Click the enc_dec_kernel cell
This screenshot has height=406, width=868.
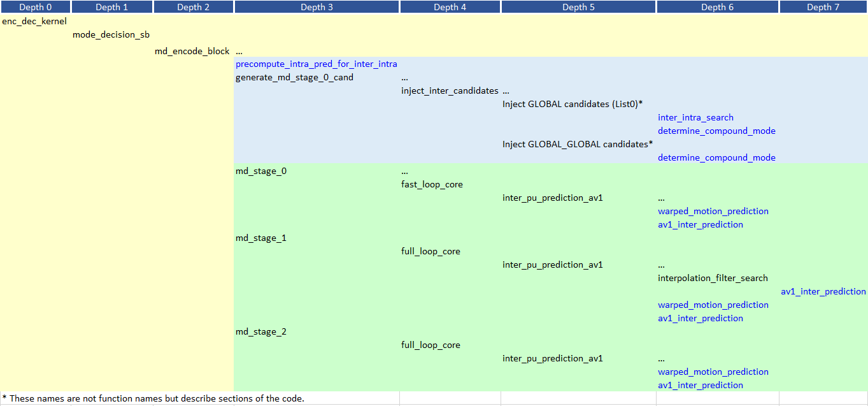34,21
